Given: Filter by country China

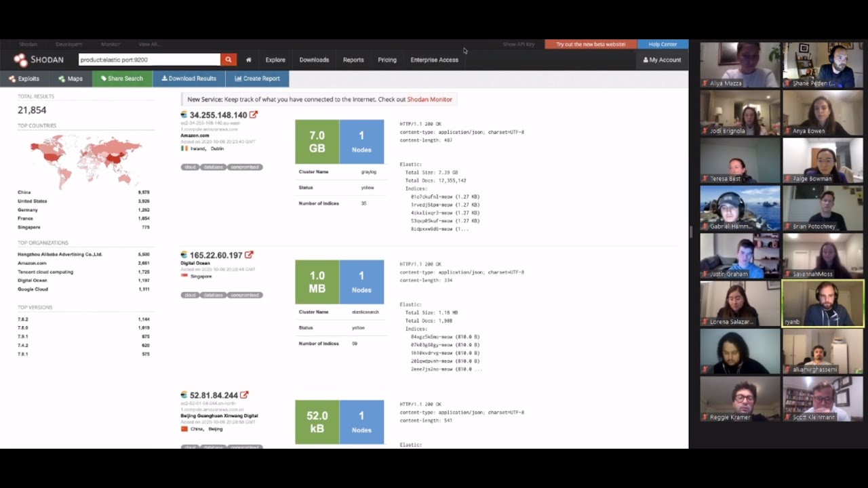Looking at the screenshot, I should [24, 192].
